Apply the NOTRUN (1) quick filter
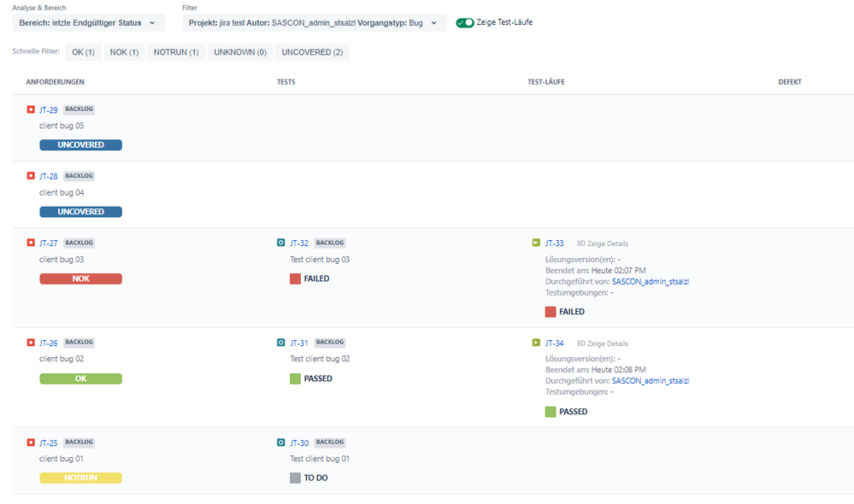Screen dimensions: 854x504 [176, 52]
